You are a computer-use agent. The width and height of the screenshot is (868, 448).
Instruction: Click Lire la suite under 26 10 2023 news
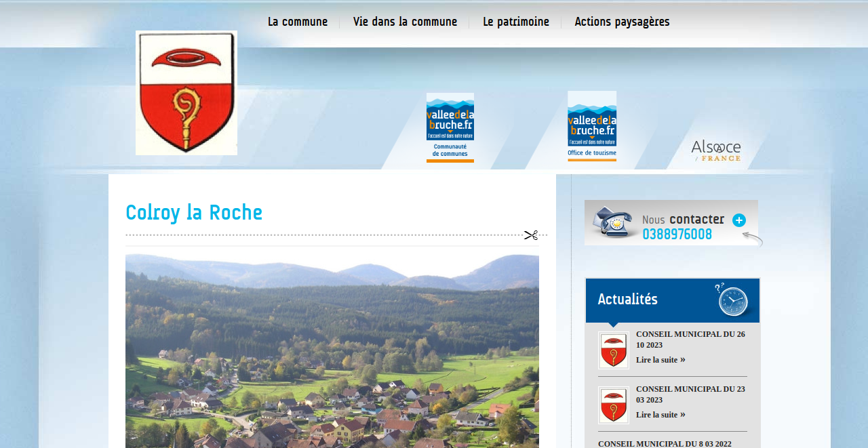point(660,359)
